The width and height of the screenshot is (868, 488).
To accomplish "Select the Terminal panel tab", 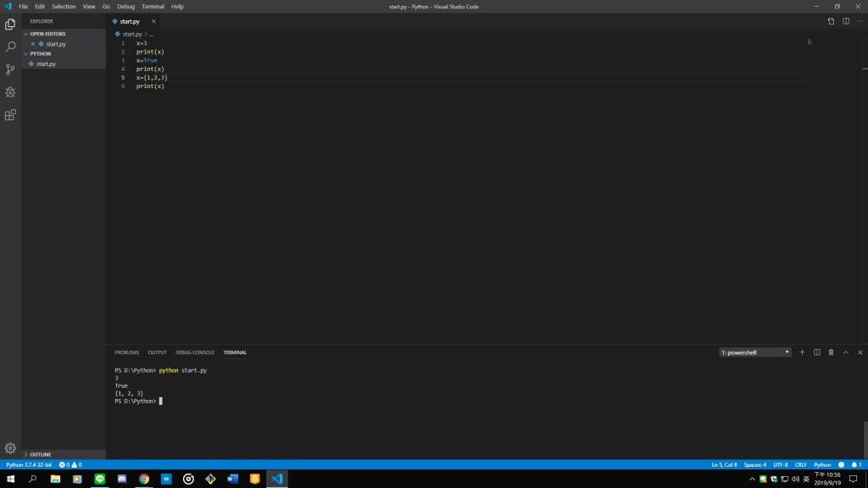I will click(235, 352).
